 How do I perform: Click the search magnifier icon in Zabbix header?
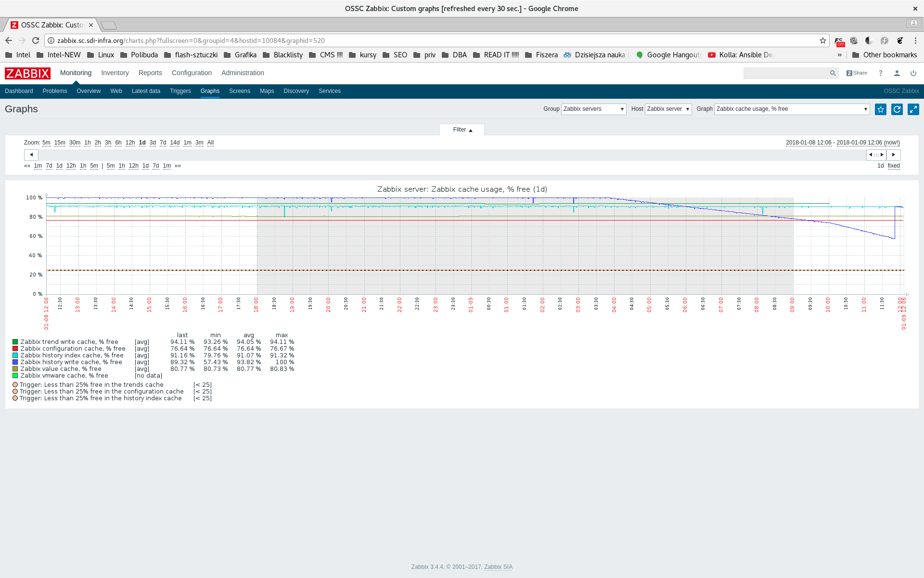[x=833, y=73]
